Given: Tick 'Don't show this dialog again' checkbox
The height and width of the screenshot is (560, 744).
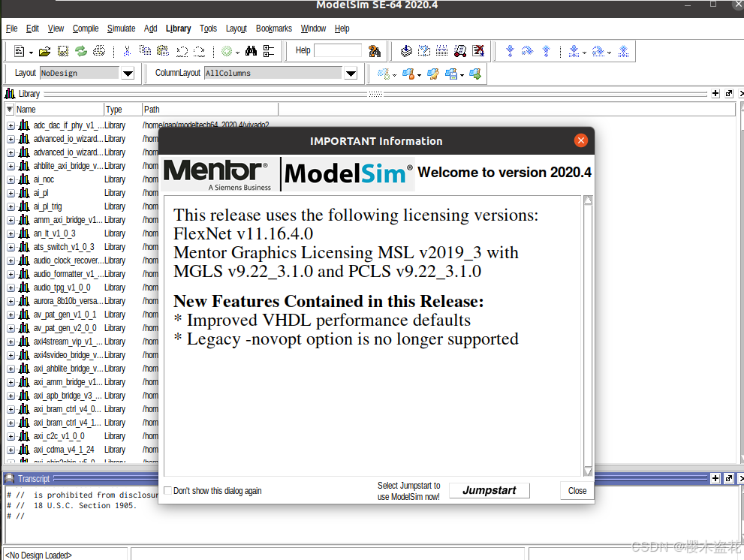Looking at the screenshot, I should pyautogui.click(x=167, y=490).
